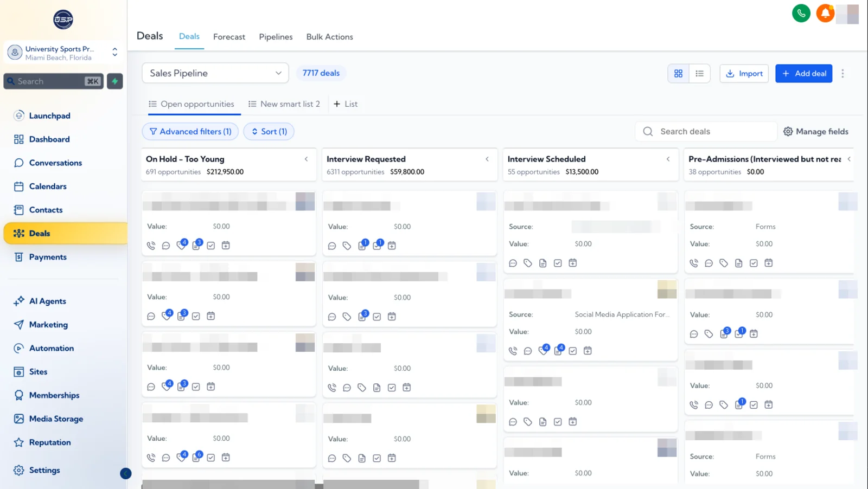Open the Bulk Actions tab

(329, 37)
